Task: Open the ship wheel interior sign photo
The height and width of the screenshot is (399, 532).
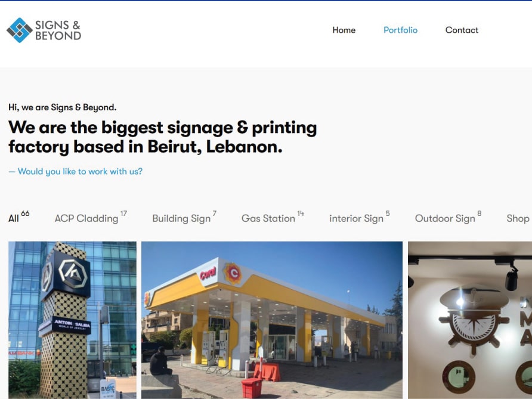Action: click(x=470, y=320)
